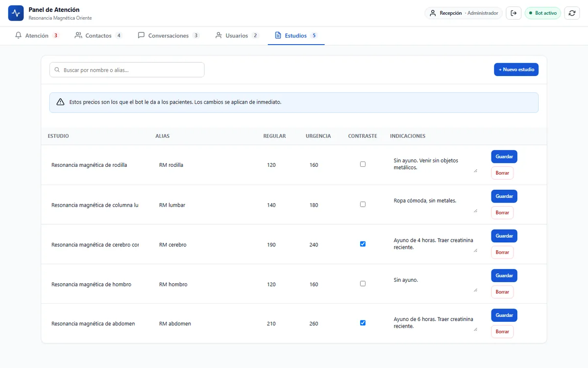Click the Resonancia Magnética Oriente subtitle
This screenshot has height=368, width=588.
60,18
